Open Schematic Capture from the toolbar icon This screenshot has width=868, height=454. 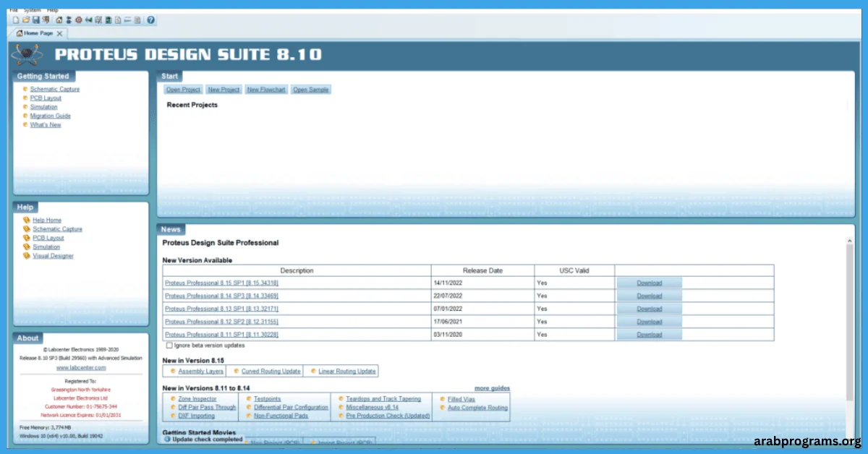tap(69, 20)
